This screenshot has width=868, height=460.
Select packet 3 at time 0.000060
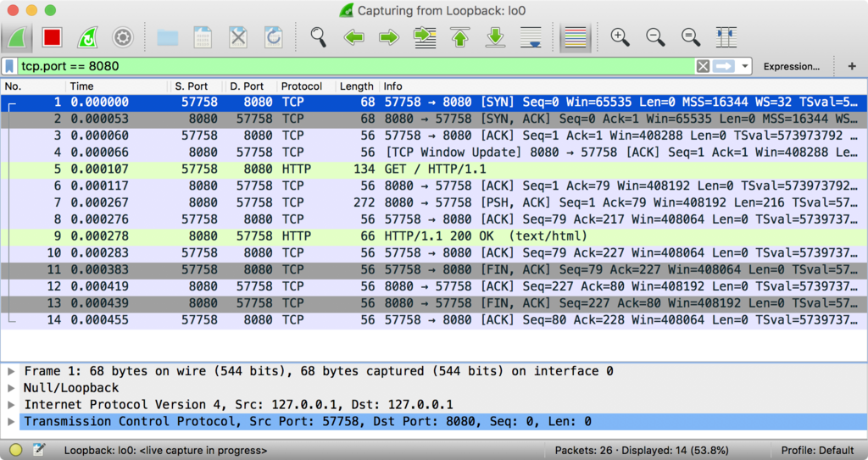point(434,136)
